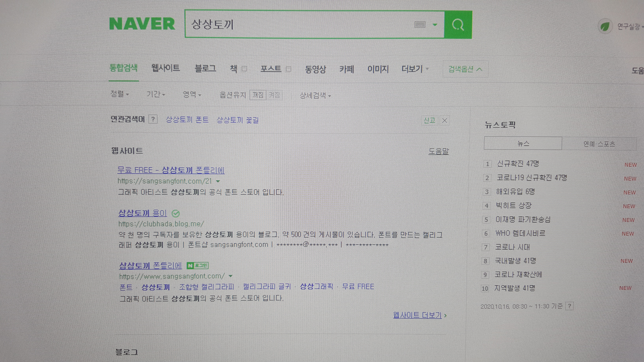
Task: Set 옵션유지 toggle to 켜짐
Action: pyautogui.click(x=274, y=95)
